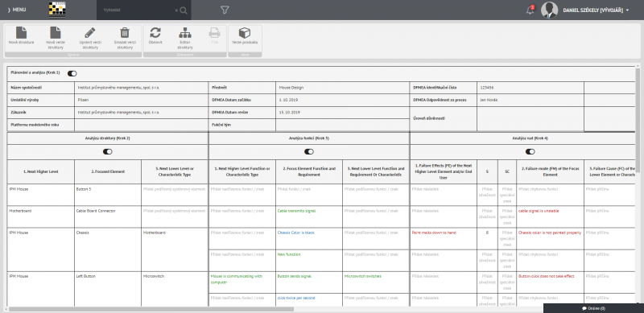Click '1. Next Higher Level' column header
Viewport: 644px width, 313px height.
[x=41, y=171]
